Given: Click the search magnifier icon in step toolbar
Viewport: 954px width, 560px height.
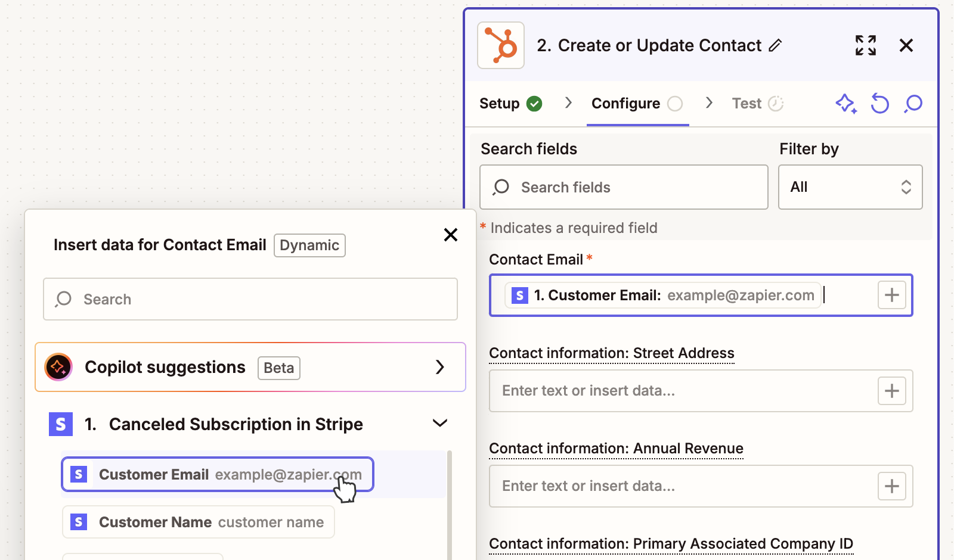Looking at the screenshot, I should (x=913, y=104).
